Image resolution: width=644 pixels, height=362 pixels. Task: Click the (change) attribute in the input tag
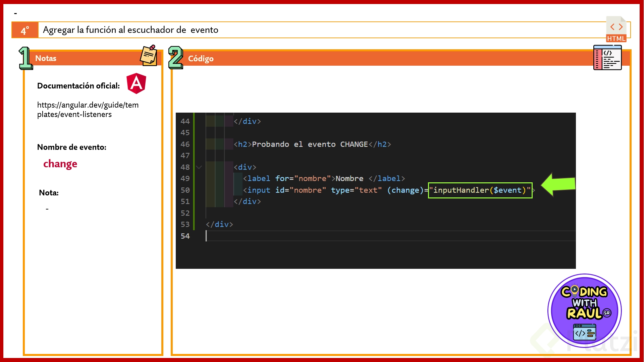pos(405,190)
